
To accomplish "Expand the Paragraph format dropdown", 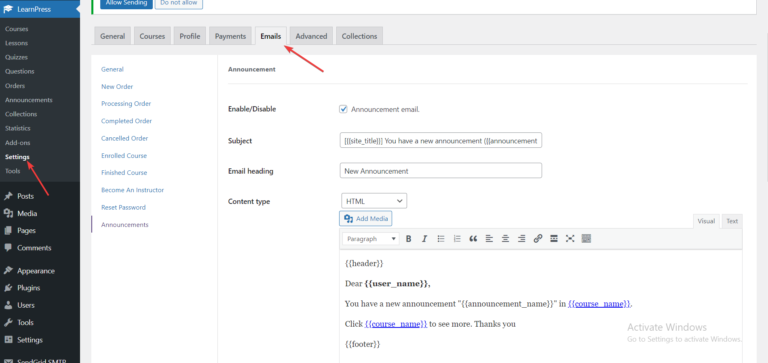I will 372,239.
